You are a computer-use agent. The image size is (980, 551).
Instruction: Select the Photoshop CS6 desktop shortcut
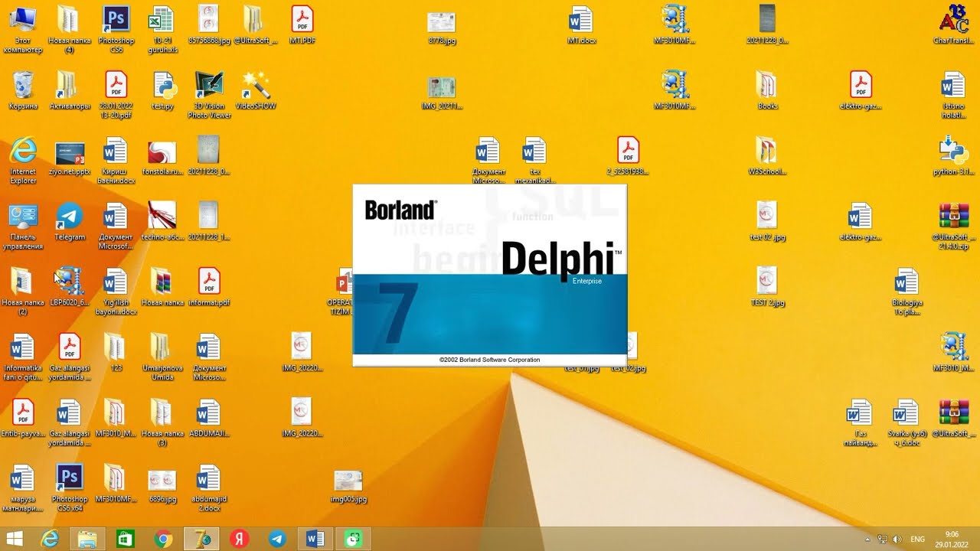[116, 29]
